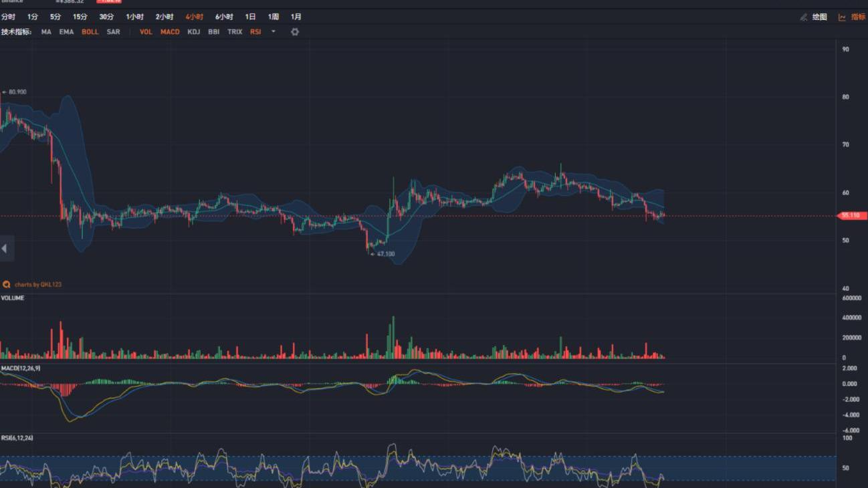
Task: Click the QKL123 charts logo icon
Action: [x=7, y=284]
